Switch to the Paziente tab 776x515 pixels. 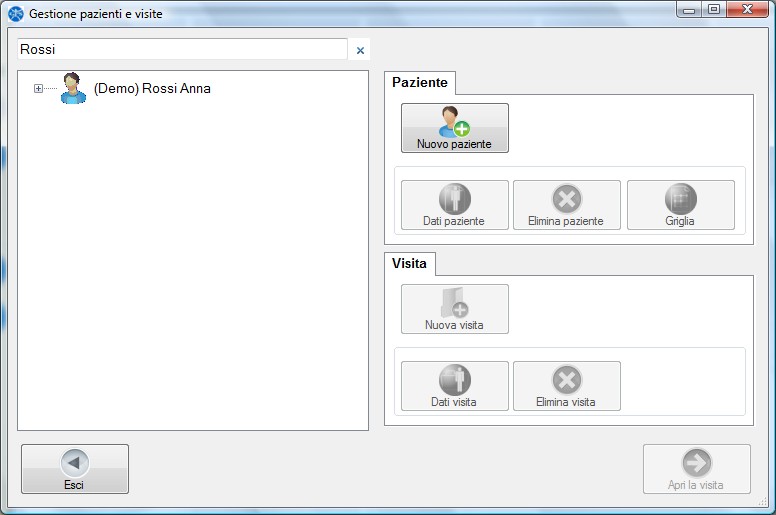coord(420,83)
